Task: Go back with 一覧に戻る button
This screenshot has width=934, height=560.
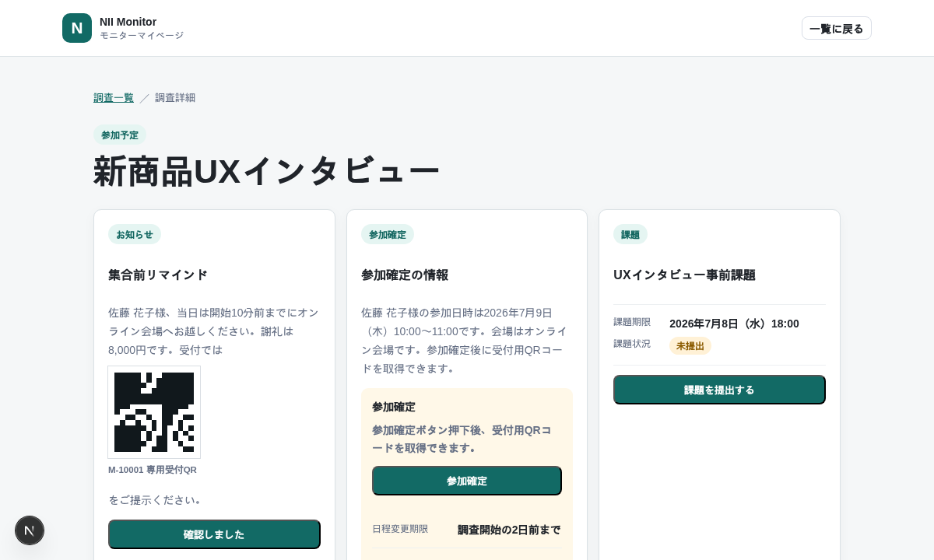Action: [x=837, y=28]
